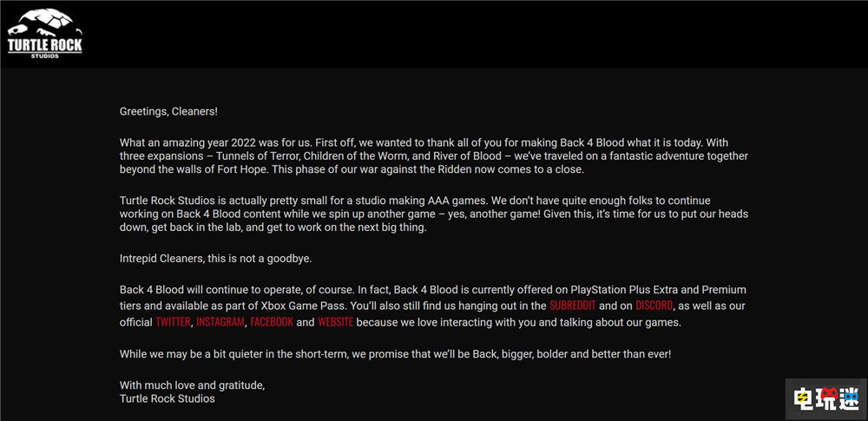Click the STUDIOS wordmark under the Turtle Rock logo

click(45, 54)
